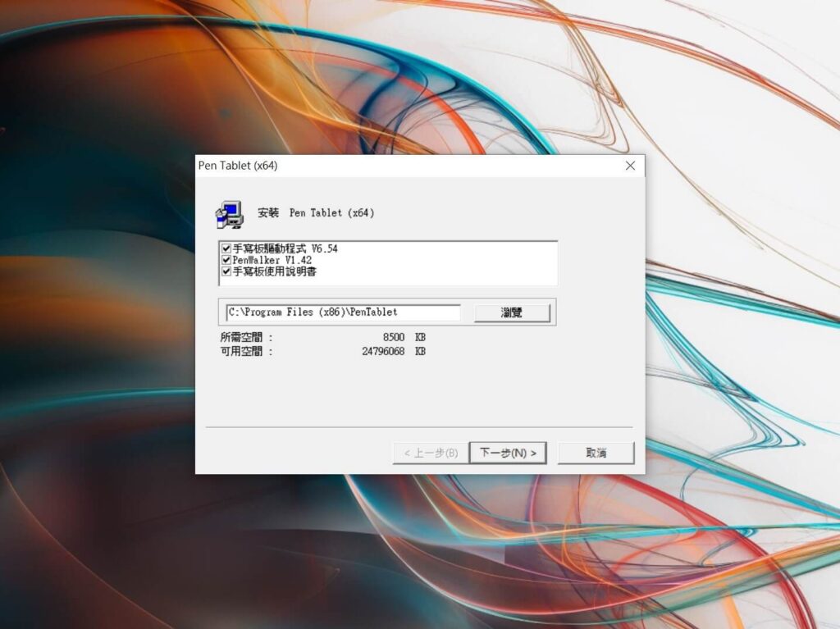The image size is (840, 629).
Task: Click the Pen Tablet (x64) title text
Action: pyautogui.click(x=238, y=166)
